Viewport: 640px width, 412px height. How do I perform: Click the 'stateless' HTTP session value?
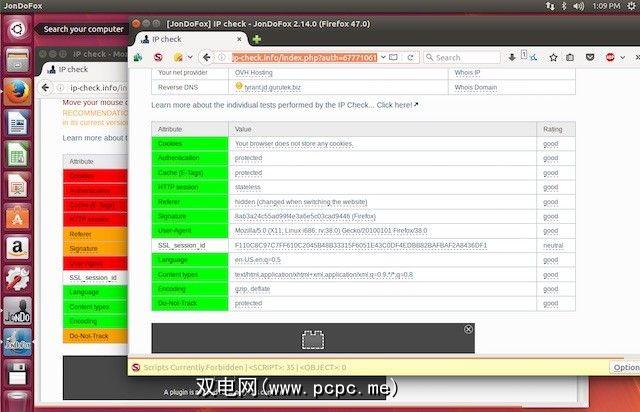click(247, 187)
